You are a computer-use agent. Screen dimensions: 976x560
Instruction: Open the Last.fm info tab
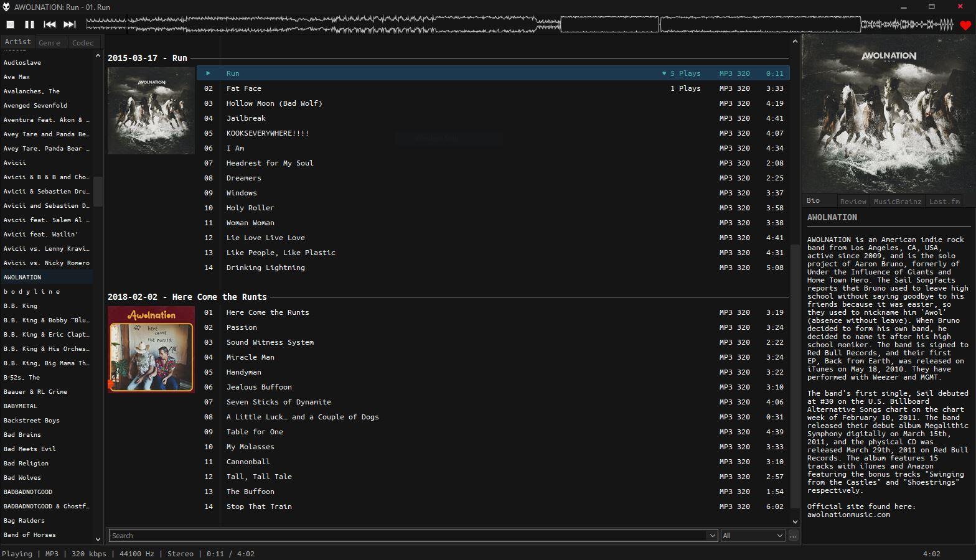pyautogui.click(x=944, y=202)
